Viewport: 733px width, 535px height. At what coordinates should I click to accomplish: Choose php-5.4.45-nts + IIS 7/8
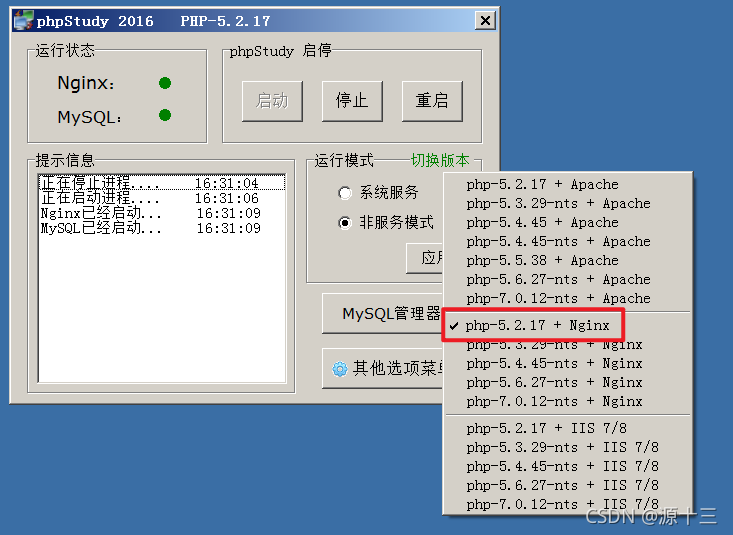pyautogui.click(x=567, y=466)
